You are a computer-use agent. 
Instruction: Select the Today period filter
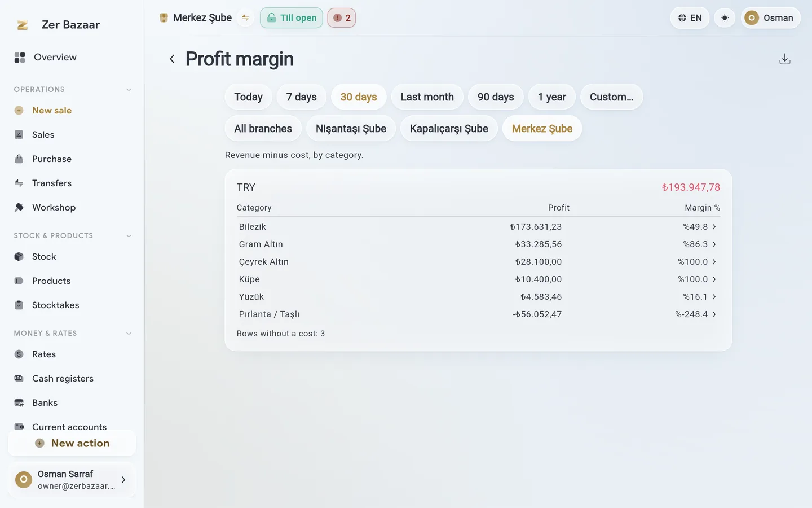point(249,97)
